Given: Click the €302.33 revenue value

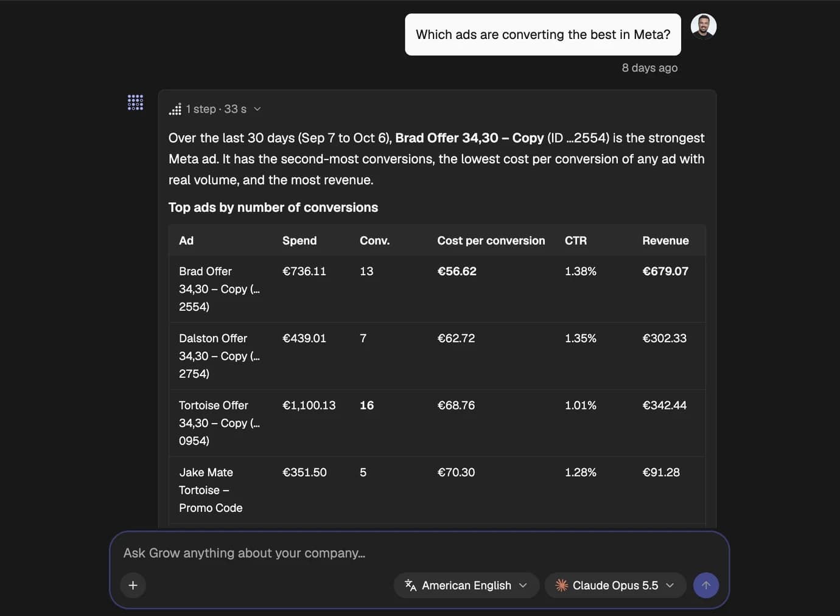Looking at the screenshot, I should (664, 338).
